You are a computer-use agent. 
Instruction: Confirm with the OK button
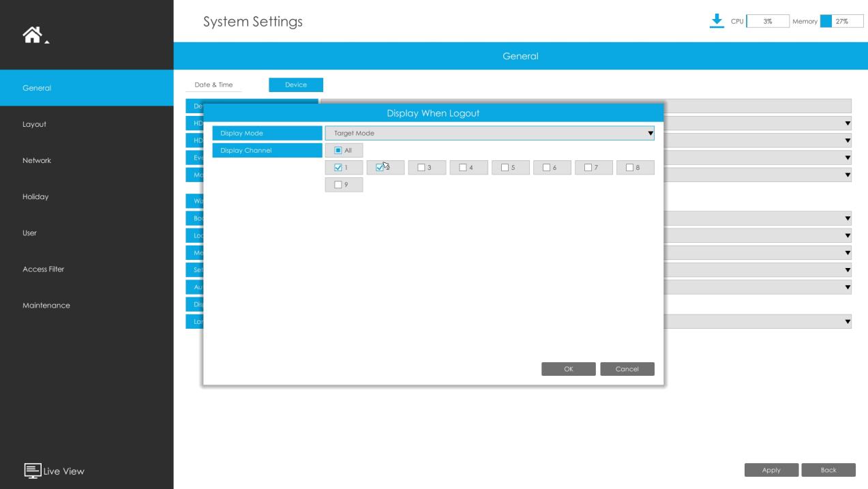(569, 369)
